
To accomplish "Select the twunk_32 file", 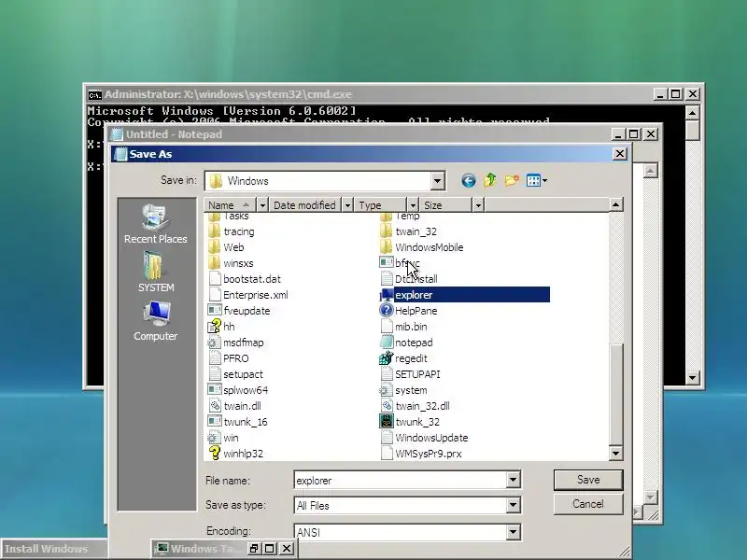I will coord(410,422).
